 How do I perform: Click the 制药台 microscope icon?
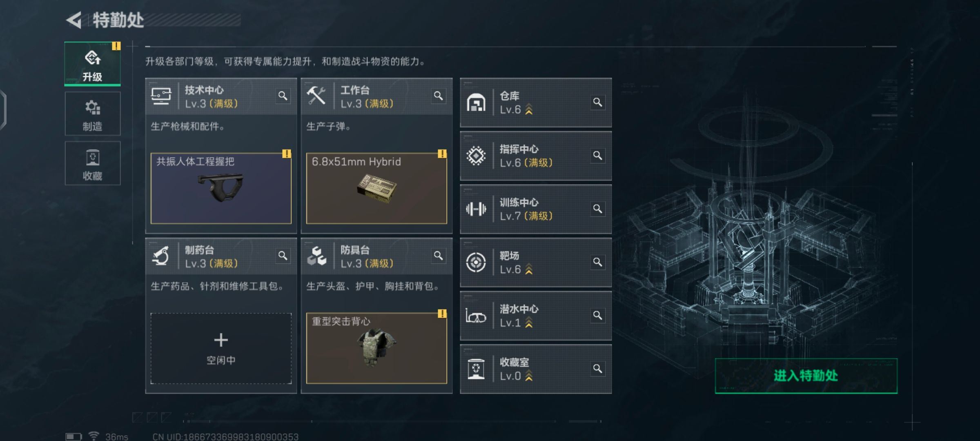click(x=161, y=256)
